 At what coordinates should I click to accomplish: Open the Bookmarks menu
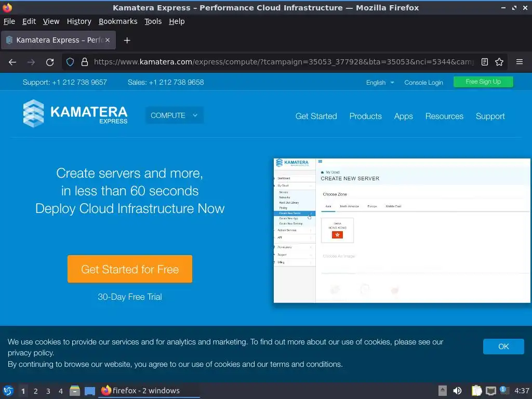[x=118, y=21]
